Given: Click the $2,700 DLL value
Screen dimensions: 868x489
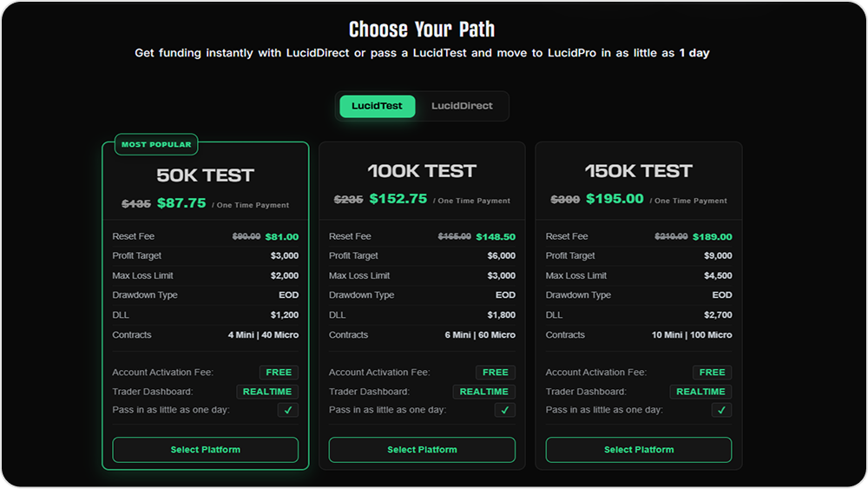Looking at the screenshot, I should 718,315.
